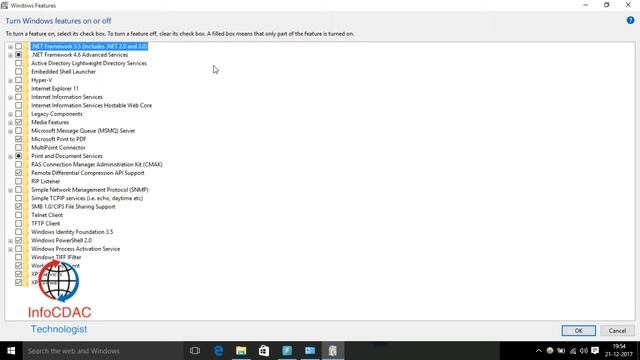
Task: Show hidden system tray icons chevron
Action: (x=538, y=351)
